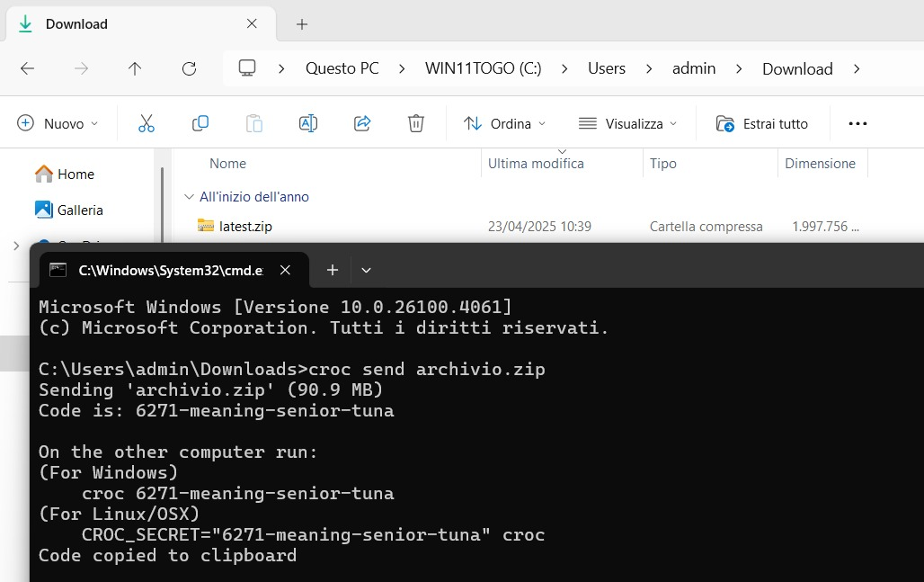Screen dimensions: 924x582
Task: Click the Cartella compressa type cell
Action: tap(706, 227)
